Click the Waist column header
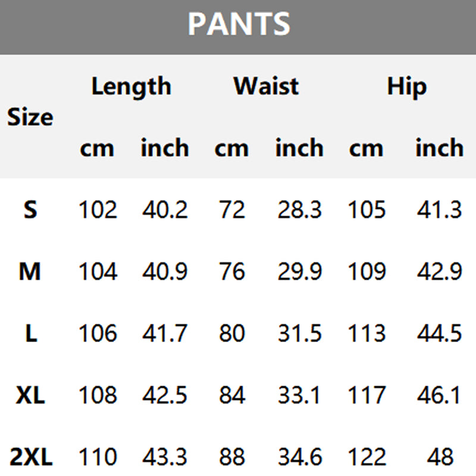Image resolution: width=476 pixels, height=476 pixels. coord(265,87)
